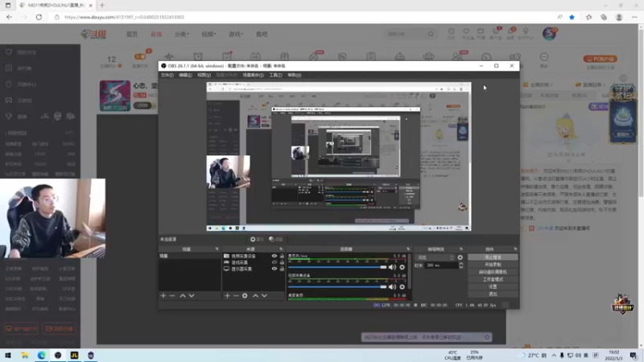Toggle lock on the game capture source
The width and height of the screenshot is (644, 362).
(282, 262)
